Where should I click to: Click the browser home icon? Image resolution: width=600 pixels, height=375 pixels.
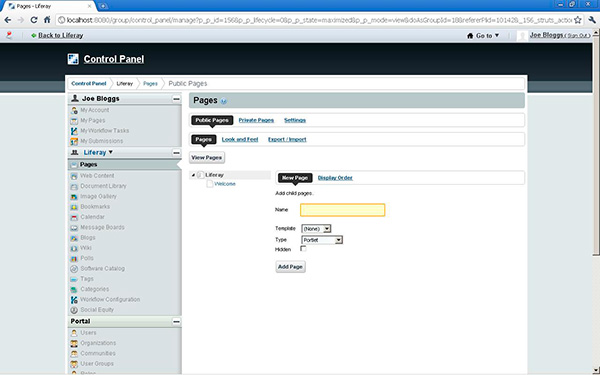tap(47, 20)
